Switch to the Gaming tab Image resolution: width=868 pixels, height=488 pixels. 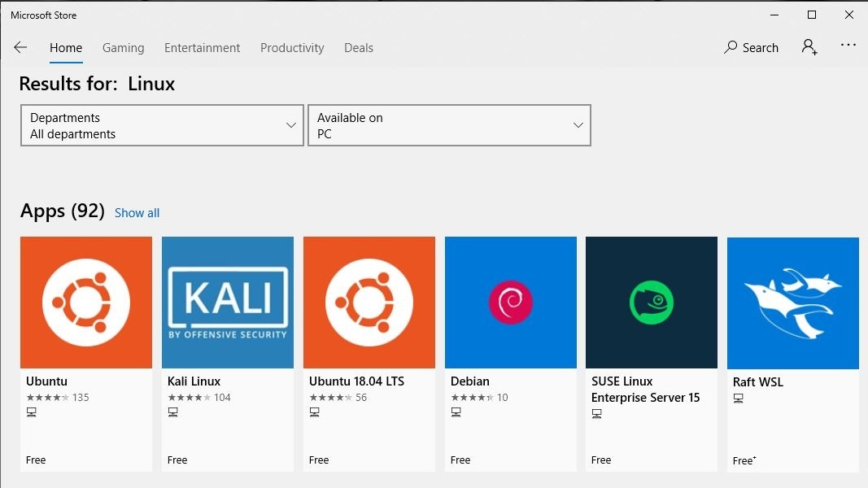[x=123, y=48]
